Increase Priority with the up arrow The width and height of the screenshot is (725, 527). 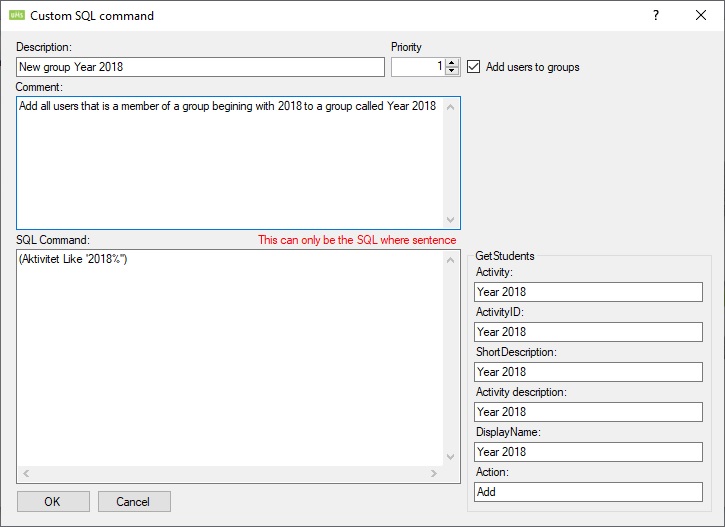[452, 62]
